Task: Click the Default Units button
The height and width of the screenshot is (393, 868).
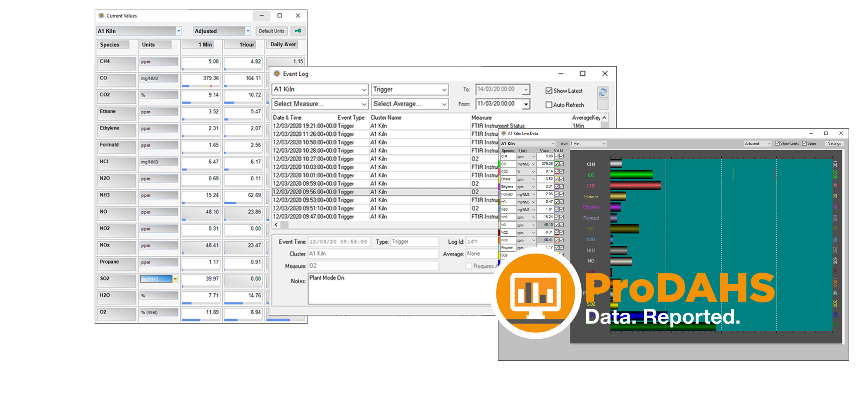Action: (272, 31)
